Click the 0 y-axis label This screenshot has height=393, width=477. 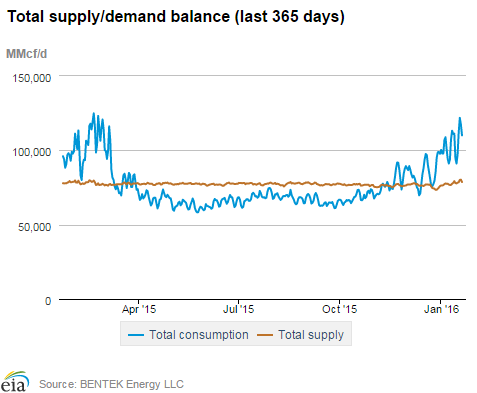coord(48,301)
